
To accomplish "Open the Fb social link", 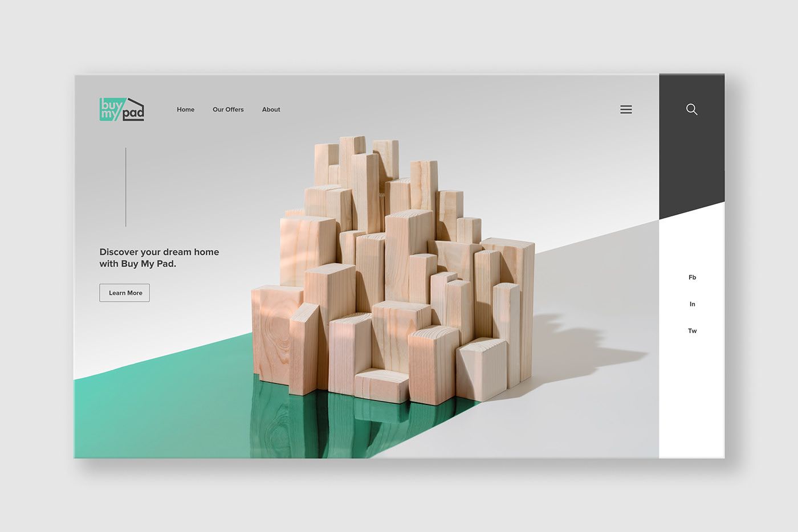I will [693, 277].
